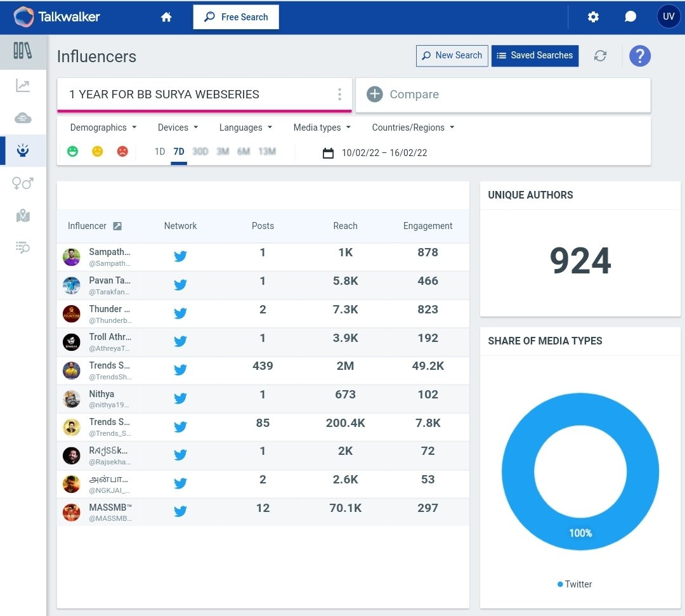The width and height of the screenshot is (685, 616).
Task: Select the 13M time range tab
Action: [x=267, y=152]
